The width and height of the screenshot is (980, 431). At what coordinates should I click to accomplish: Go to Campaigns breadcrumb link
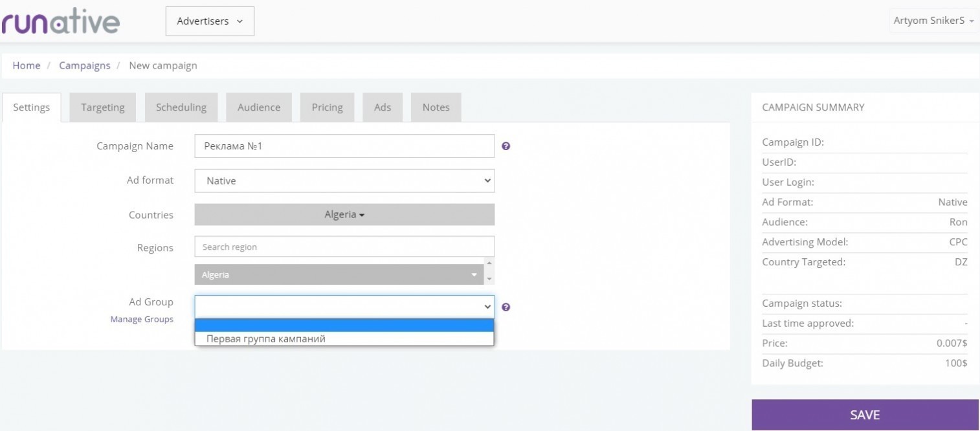tap(85, 65)
